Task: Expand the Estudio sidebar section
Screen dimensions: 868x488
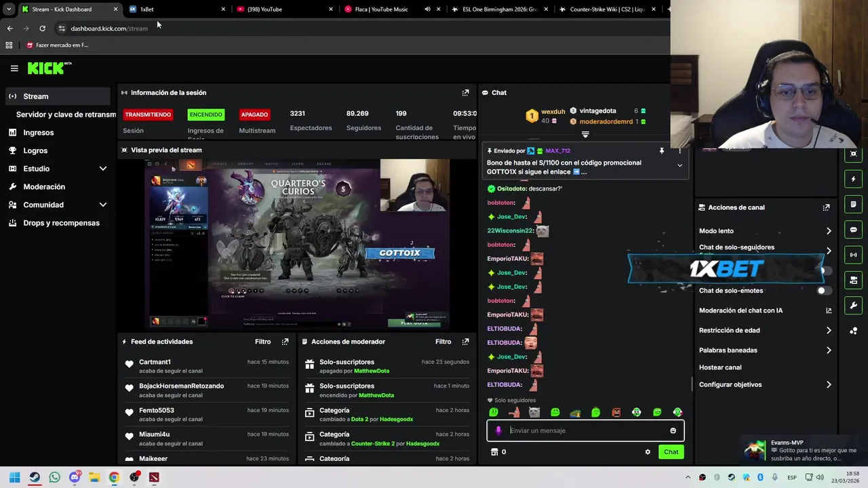Action: (103, 169)
